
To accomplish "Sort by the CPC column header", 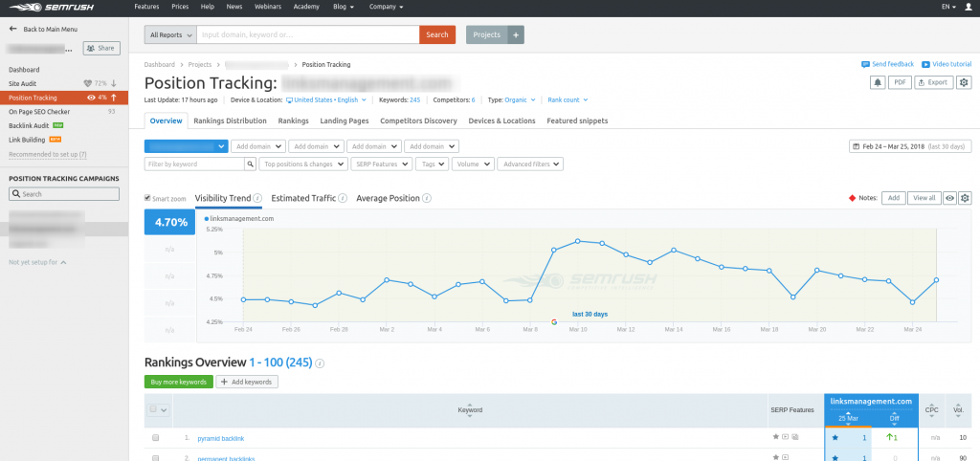I will pos(932,410).
